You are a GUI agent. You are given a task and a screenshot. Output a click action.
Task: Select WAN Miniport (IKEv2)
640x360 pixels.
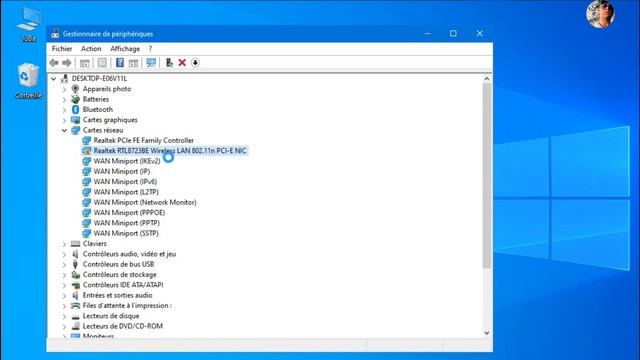[127, 161]
